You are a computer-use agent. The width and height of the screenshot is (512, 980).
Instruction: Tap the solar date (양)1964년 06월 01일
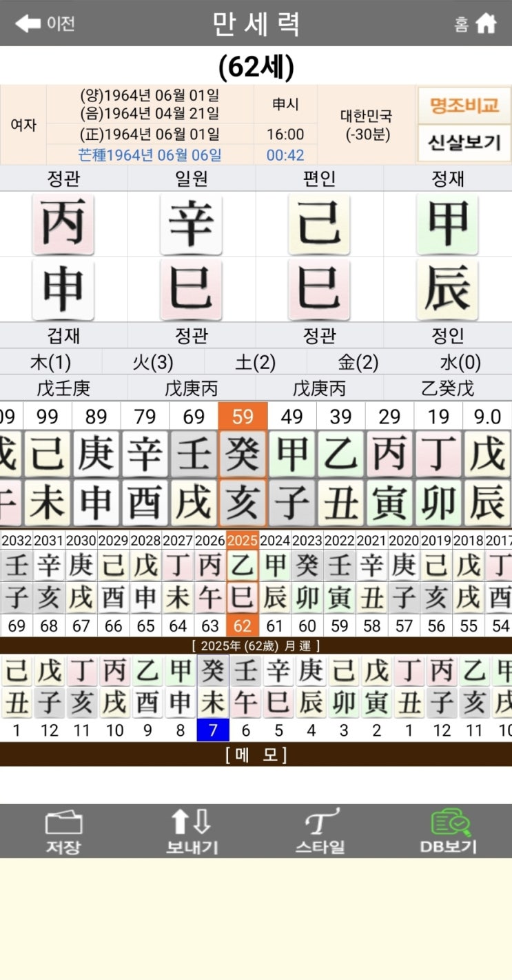pyautogui.click(x=150, y=95)
